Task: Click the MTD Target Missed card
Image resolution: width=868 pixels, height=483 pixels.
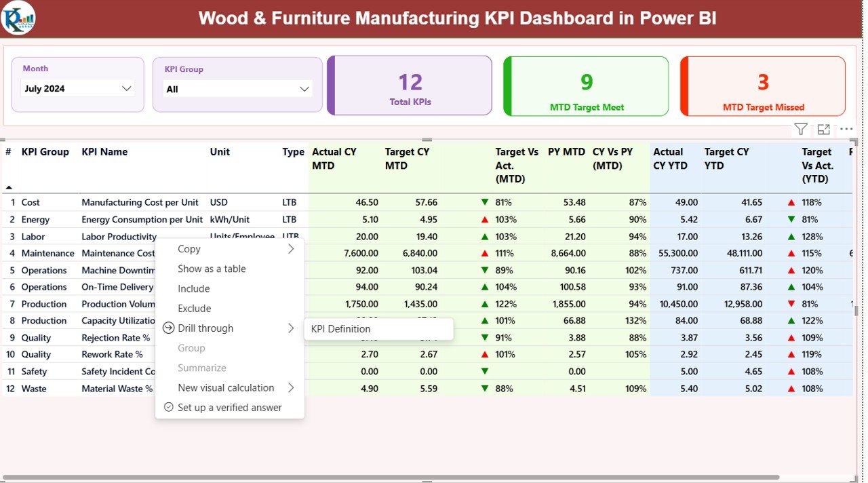Action: [x=763, y=86]
